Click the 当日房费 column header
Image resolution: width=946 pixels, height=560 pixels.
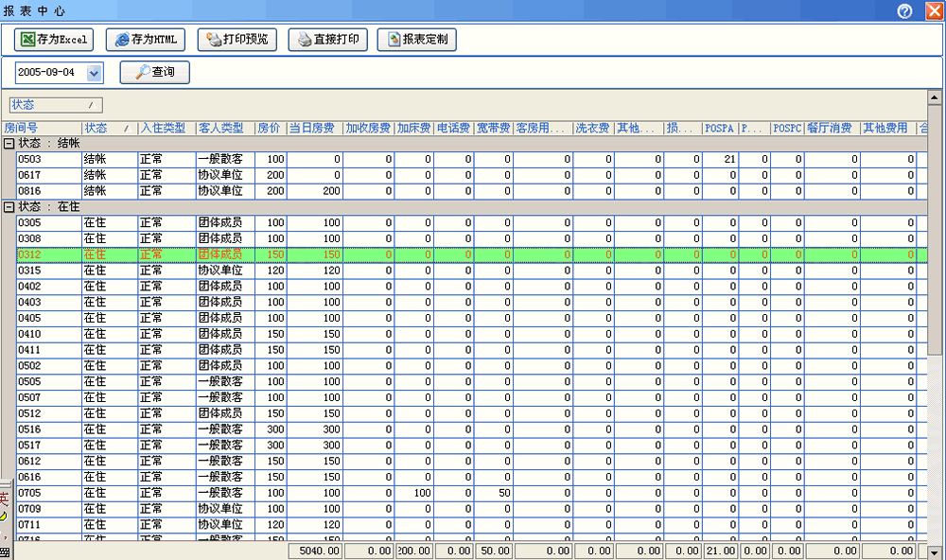coord(312,128)
